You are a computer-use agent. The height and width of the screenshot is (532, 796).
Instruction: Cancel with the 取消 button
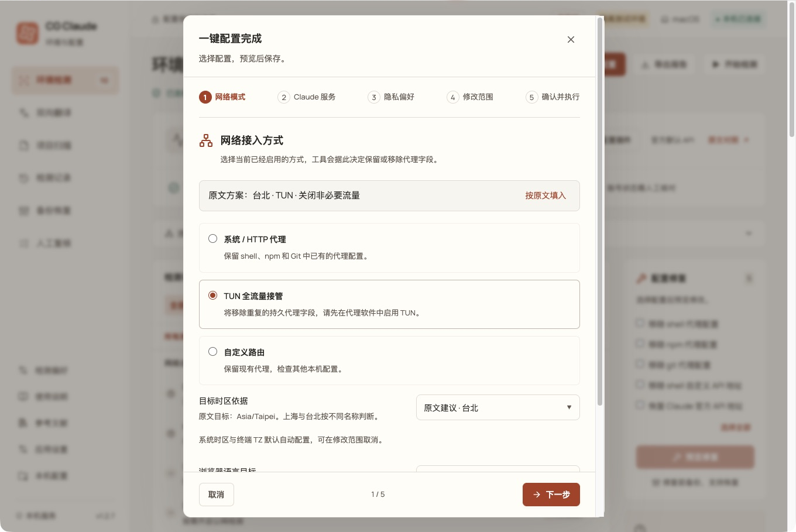point(217,495)
